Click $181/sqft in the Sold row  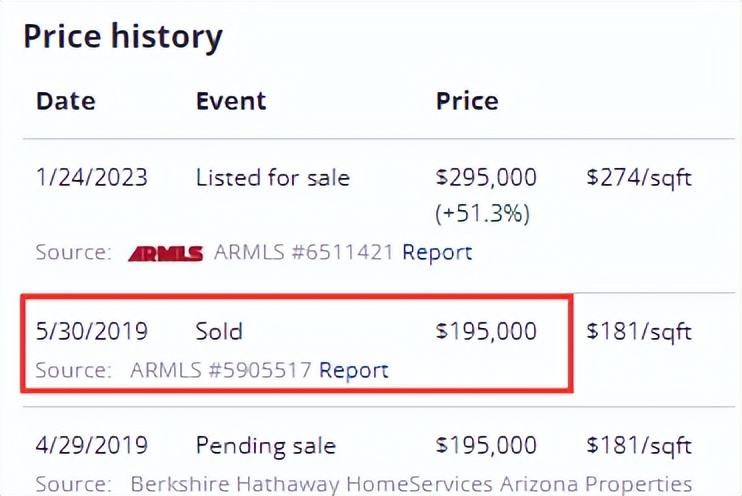[639, 331]
